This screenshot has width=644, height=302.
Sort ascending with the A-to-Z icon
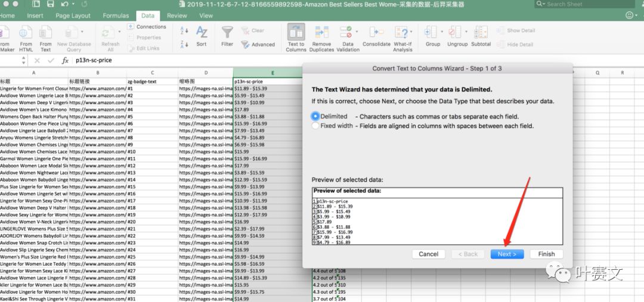pos(184,30)
